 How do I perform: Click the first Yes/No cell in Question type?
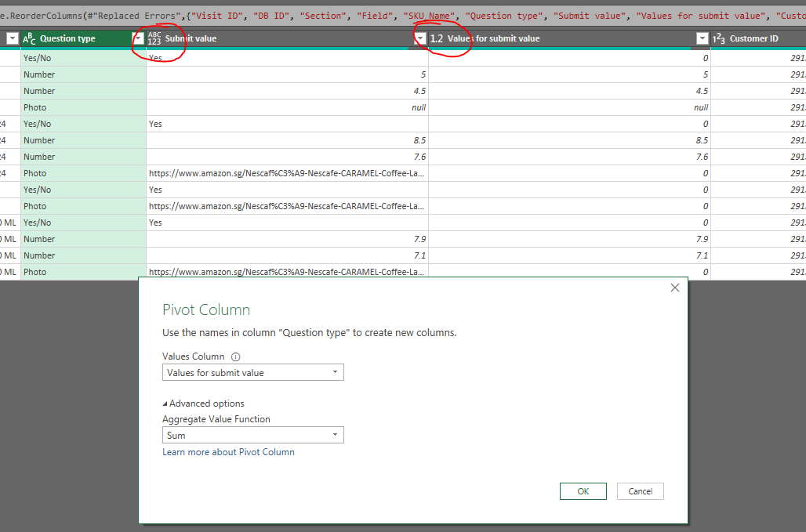83,58
